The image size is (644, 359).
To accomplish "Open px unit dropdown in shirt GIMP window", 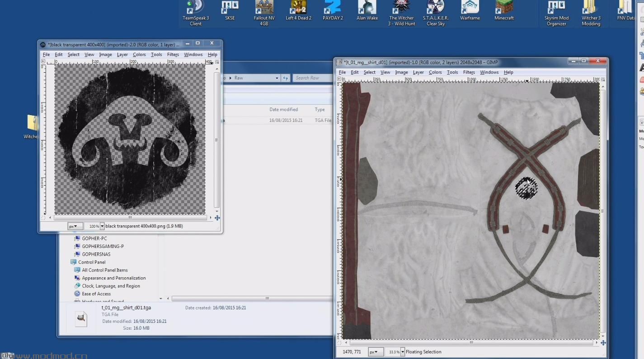I will coord(376,352).
